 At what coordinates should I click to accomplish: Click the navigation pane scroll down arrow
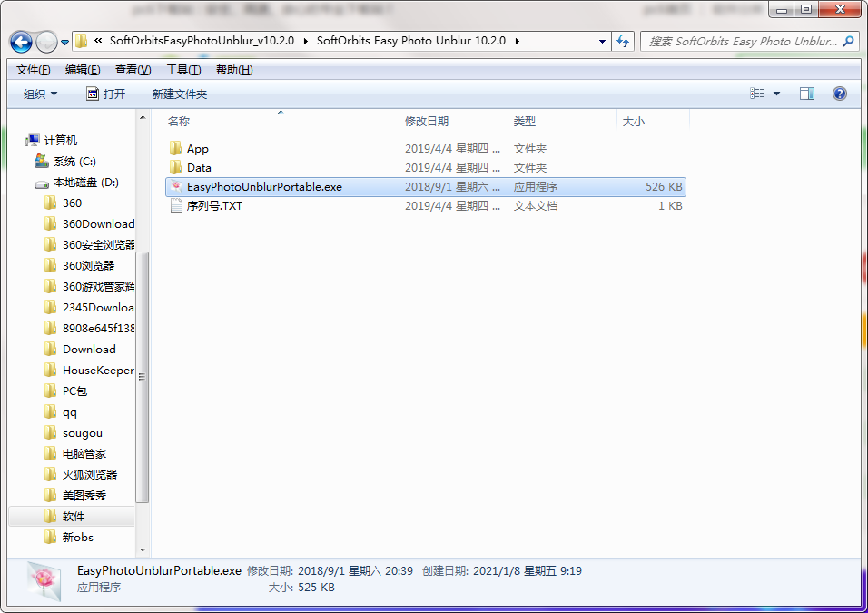click(x=143, y=549)
